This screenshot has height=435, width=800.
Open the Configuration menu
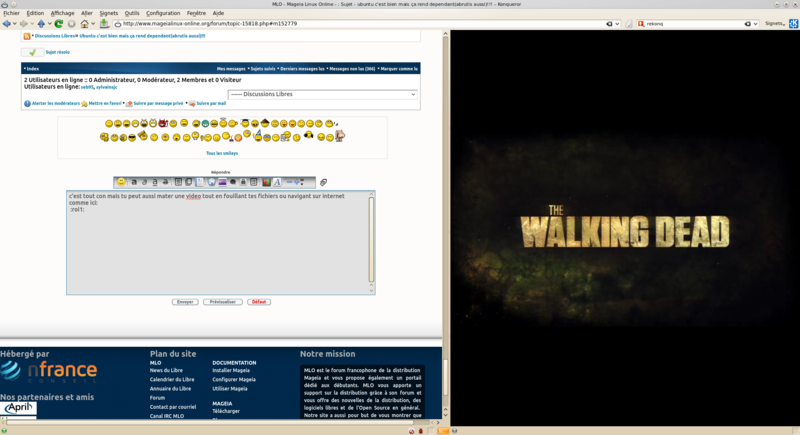coord(163,13)
